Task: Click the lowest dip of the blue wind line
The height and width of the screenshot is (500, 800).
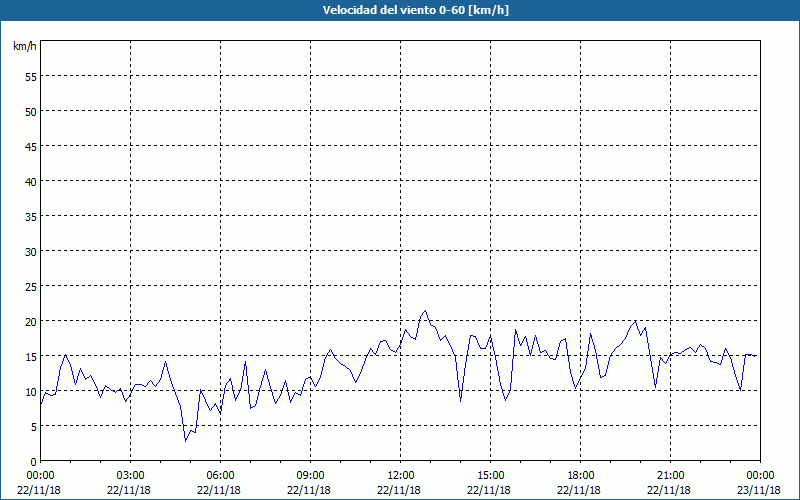Action: tap(186, 441)
